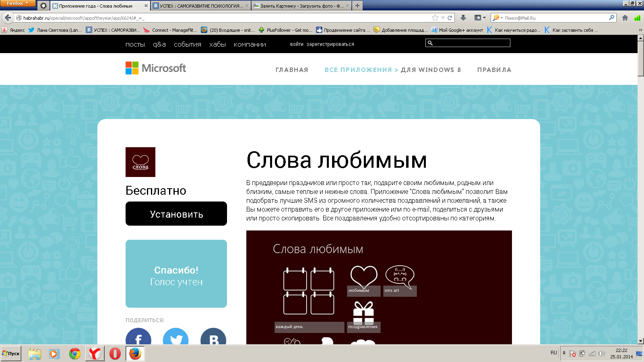Click the Слова app icon

(140, 162)
